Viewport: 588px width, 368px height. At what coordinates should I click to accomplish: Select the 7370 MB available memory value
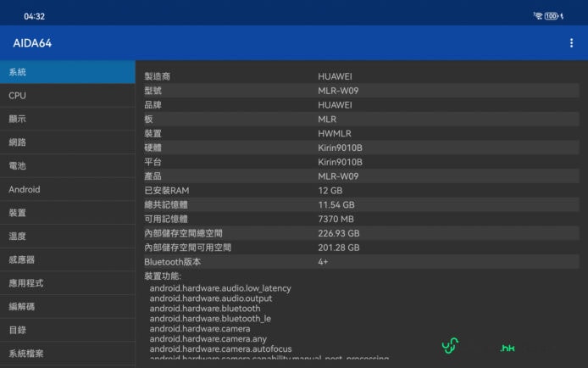pos(336,219)
